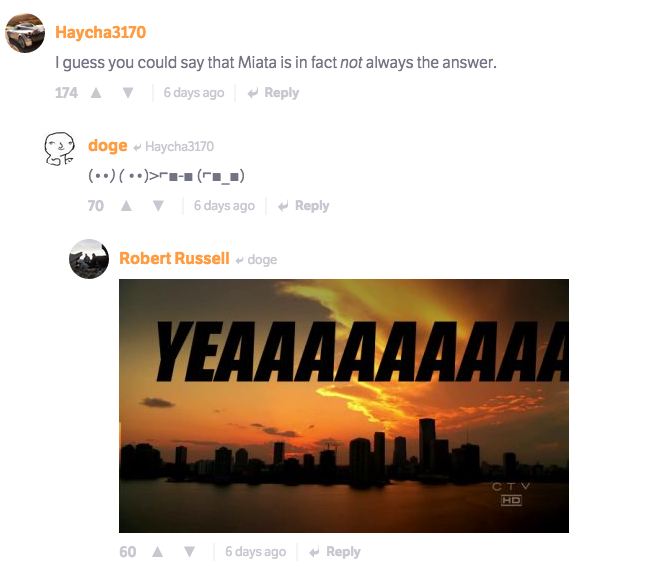Open Robert Russell's round avatar
This screenshot has height=577, width=654.
tap(89, 259)
